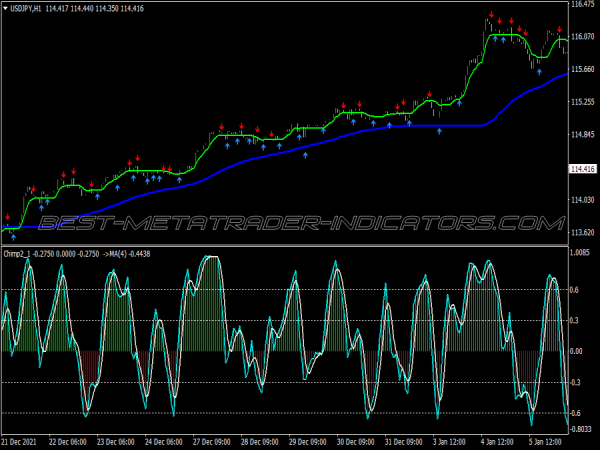Viewport: 600px width, 450px height.
Task: Select the rightmost red sell arrow
Action: point(559,31)
